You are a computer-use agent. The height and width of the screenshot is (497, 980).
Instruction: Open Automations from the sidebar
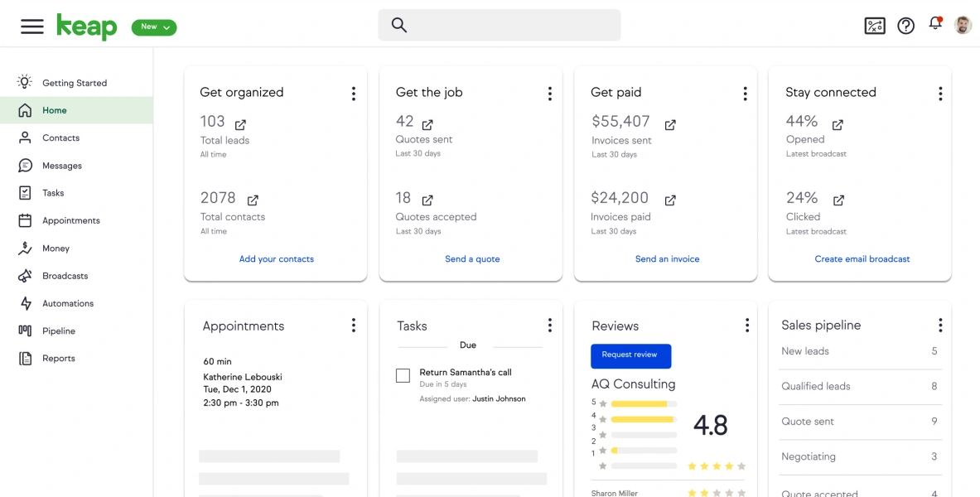click(x=67, y=304)
